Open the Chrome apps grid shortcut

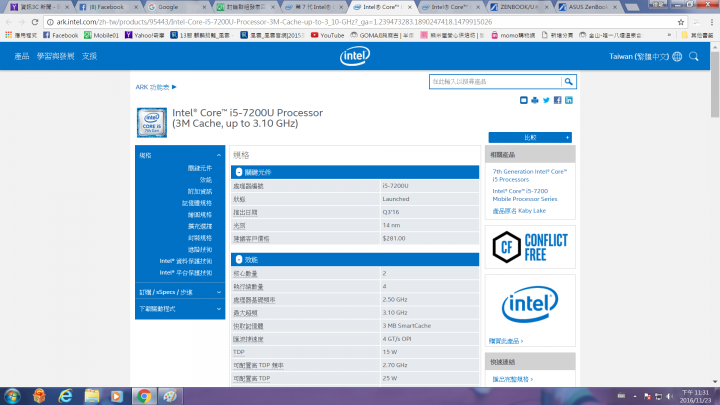[x=8, y=35]
